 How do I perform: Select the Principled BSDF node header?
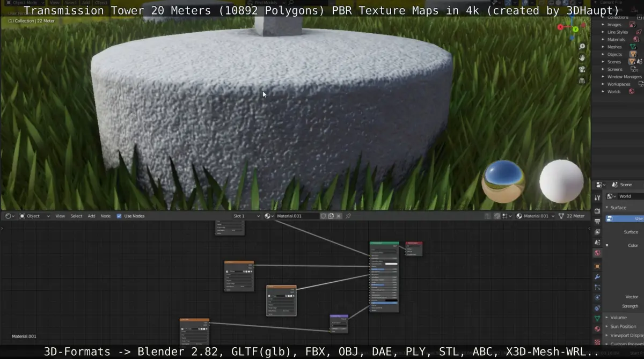click(x=384, y=244)
